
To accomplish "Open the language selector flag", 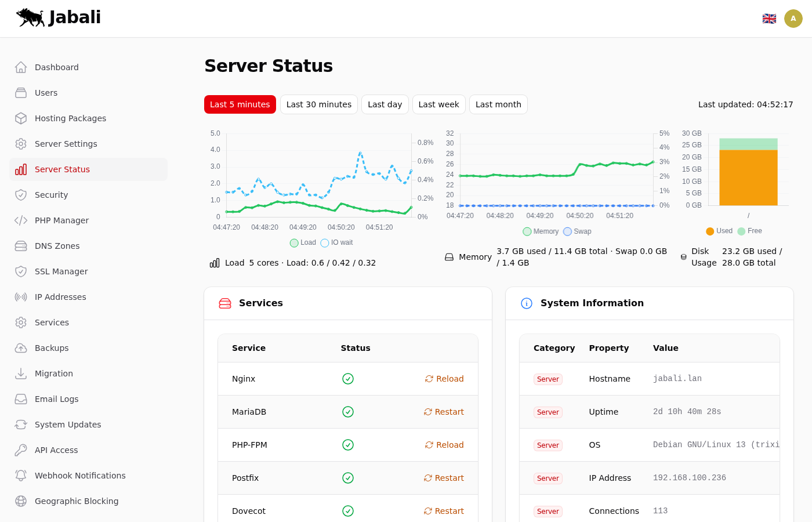I will coord(769,19).
